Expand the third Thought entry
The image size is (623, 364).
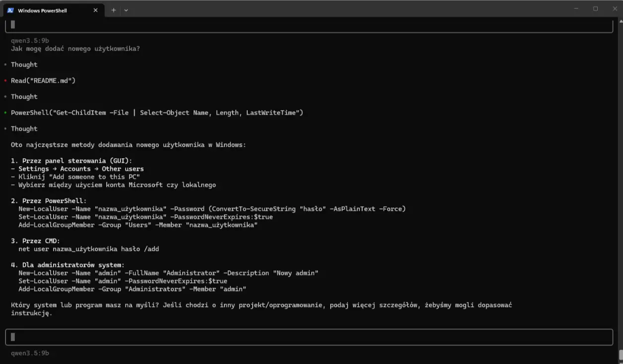coord(24,129)
